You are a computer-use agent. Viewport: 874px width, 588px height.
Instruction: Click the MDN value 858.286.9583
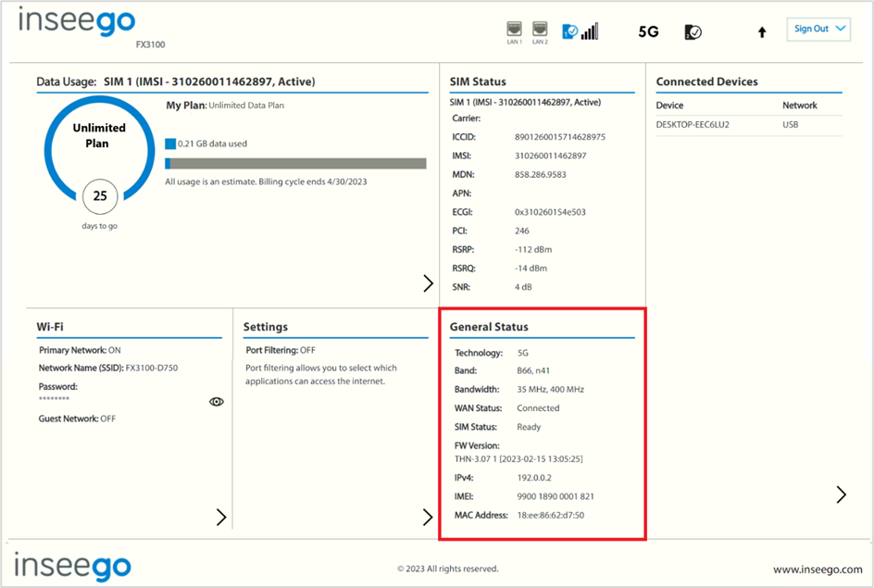(x=540, y=175)
